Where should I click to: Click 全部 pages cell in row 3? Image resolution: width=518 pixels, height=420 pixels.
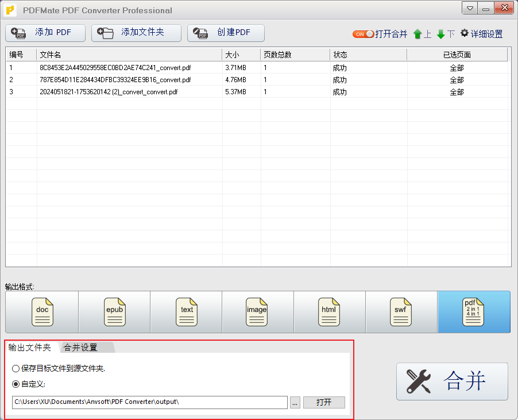(457, 92)
